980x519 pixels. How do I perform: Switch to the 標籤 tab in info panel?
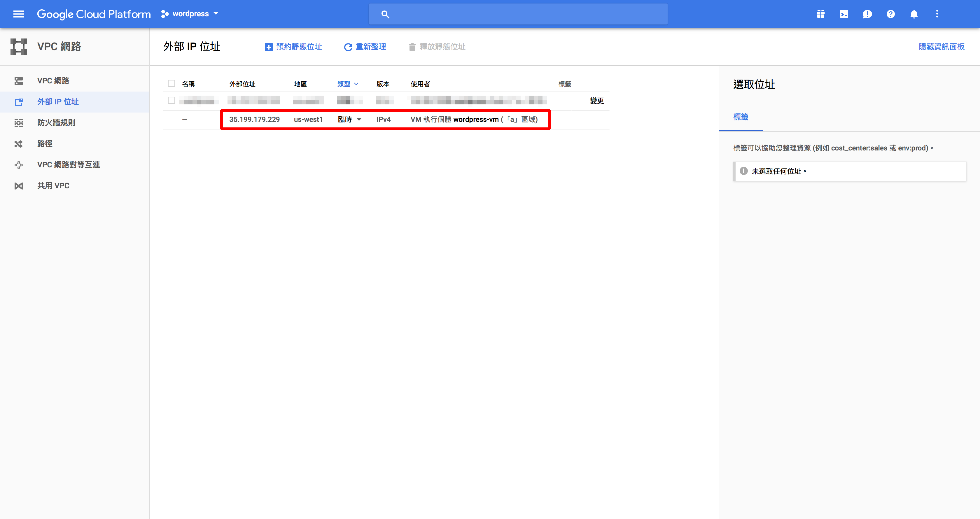click(x=740, y=117)
